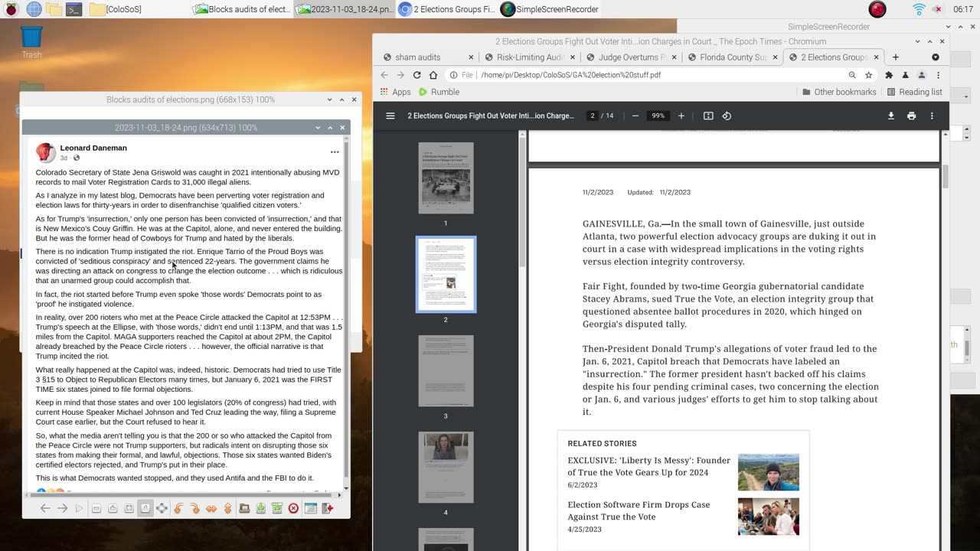Viewport: 980px width, 551px height.
Task: Click the PDF fit to page button
Action: [x=708, y=116]
